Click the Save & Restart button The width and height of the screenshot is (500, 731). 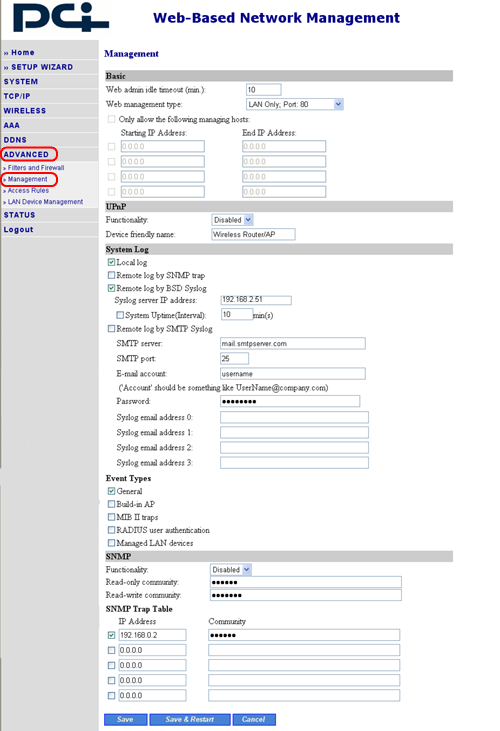(190, 719)
